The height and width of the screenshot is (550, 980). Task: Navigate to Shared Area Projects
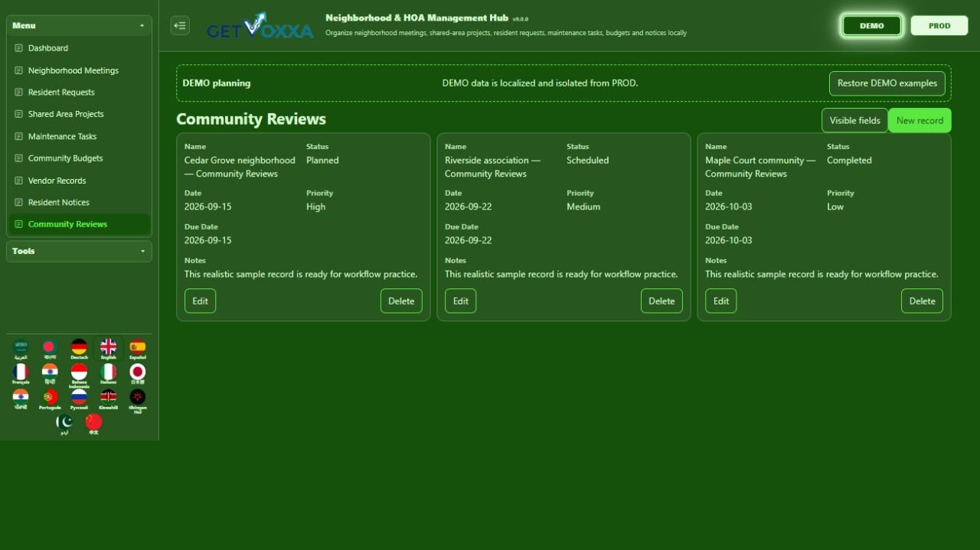click(x=80, y=114)
